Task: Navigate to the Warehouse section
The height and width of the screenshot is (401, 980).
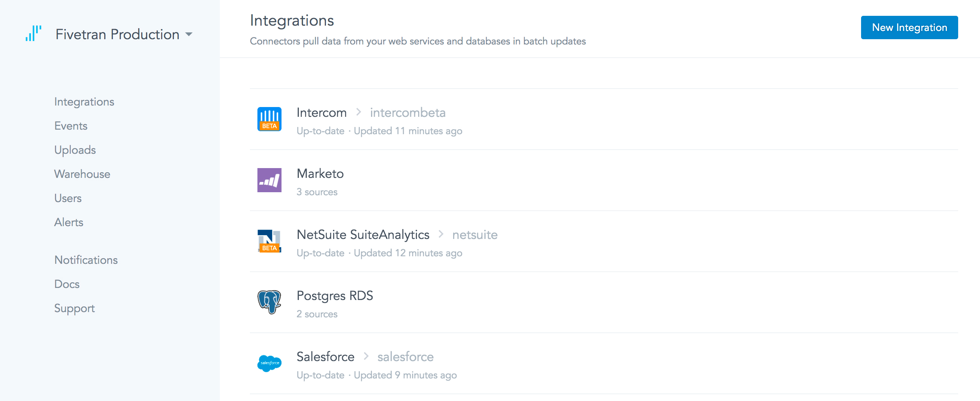Action: point(82,174)
